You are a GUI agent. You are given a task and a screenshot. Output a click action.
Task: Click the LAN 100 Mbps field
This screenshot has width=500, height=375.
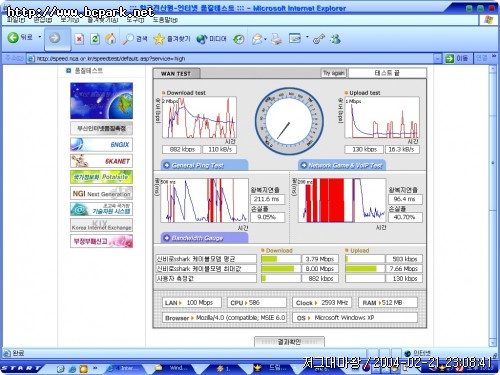(192, 303)
